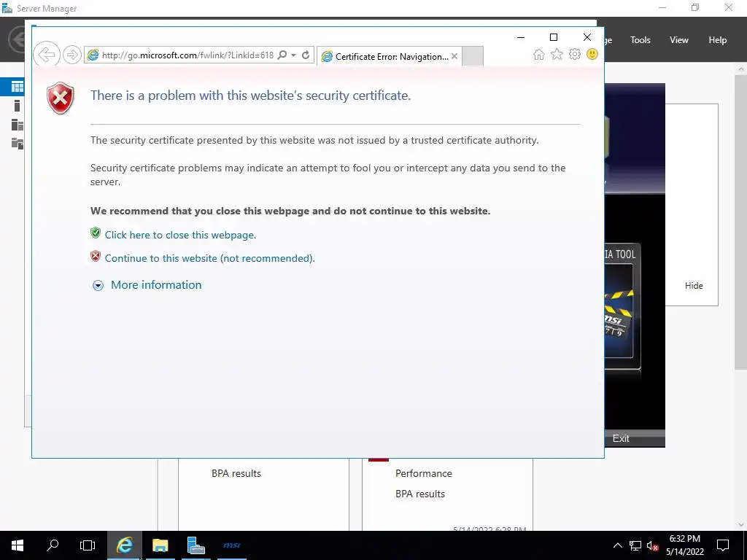Show hidden system tray icons chevron

coord(617,545)
